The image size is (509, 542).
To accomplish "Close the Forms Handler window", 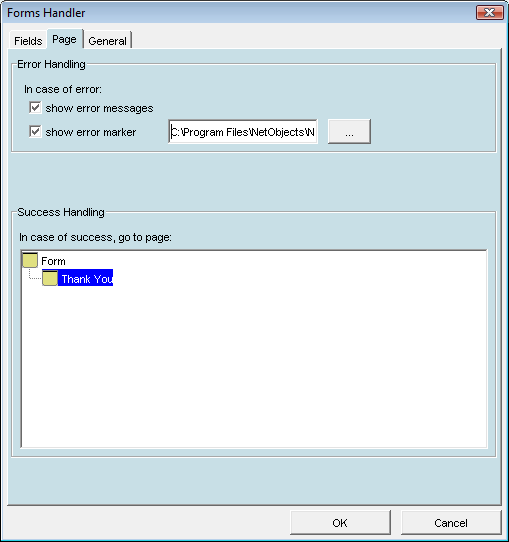I will (490, 13).
